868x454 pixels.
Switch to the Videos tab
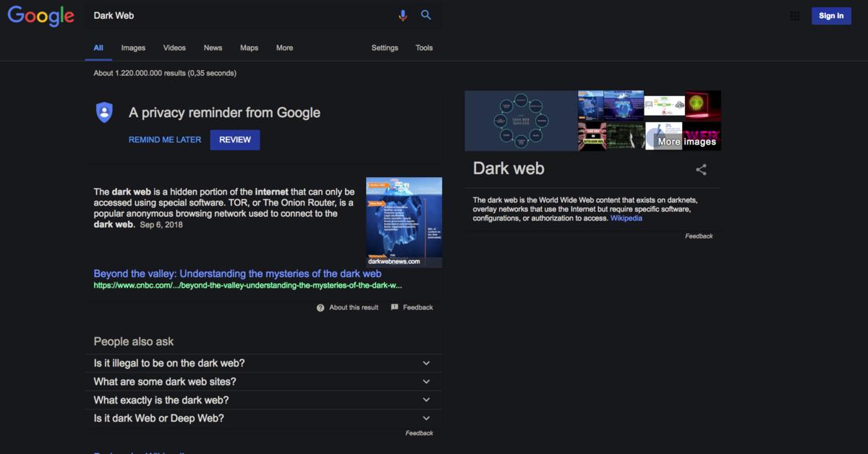(174, 48)
